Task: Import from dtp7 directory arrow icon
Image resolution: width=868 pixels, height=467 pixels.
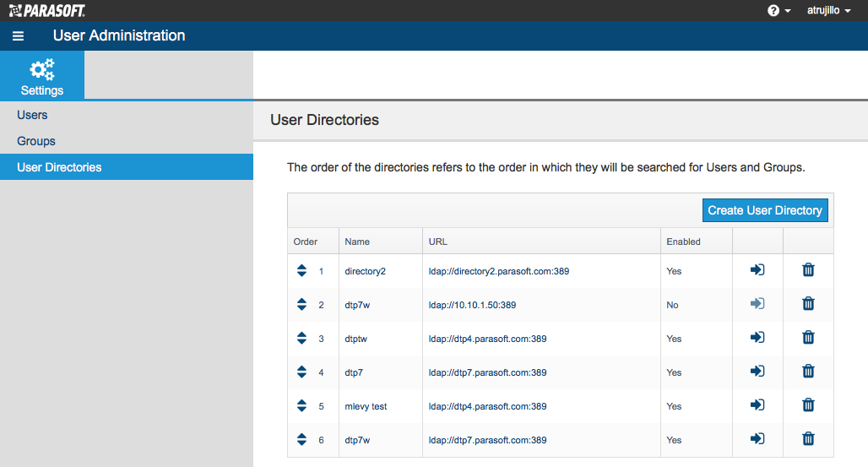Action: tap(757, 372)
